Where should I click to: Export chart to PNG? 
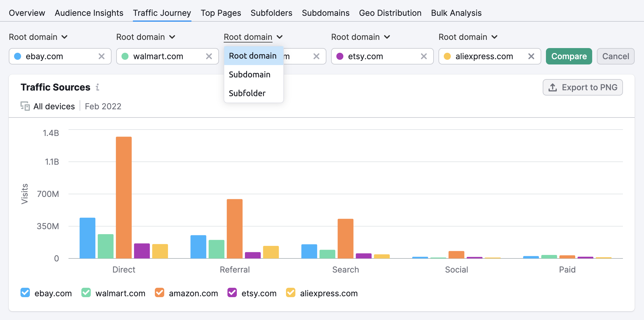[583, 87]
